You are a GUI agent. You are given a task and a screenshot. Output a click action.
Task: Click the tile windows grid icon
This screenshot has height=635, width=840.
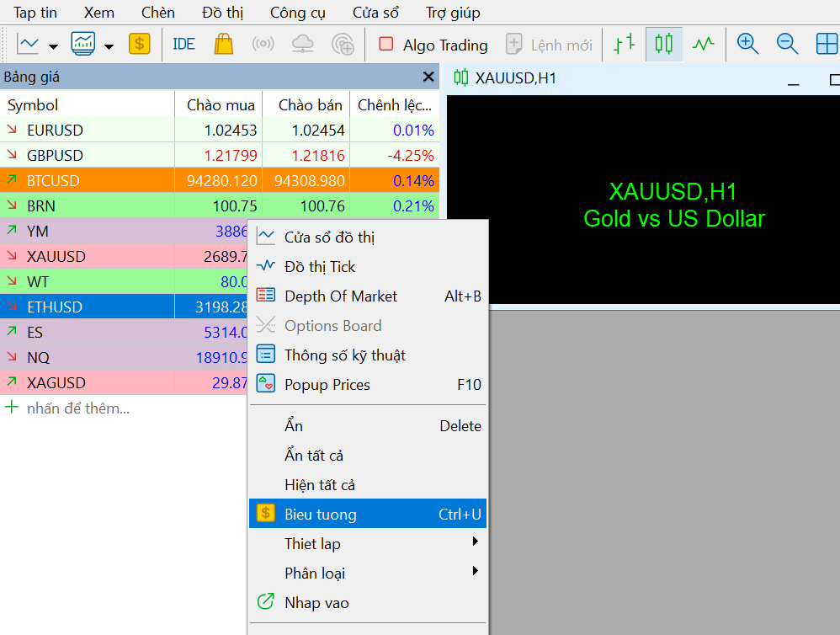point(827,44)
